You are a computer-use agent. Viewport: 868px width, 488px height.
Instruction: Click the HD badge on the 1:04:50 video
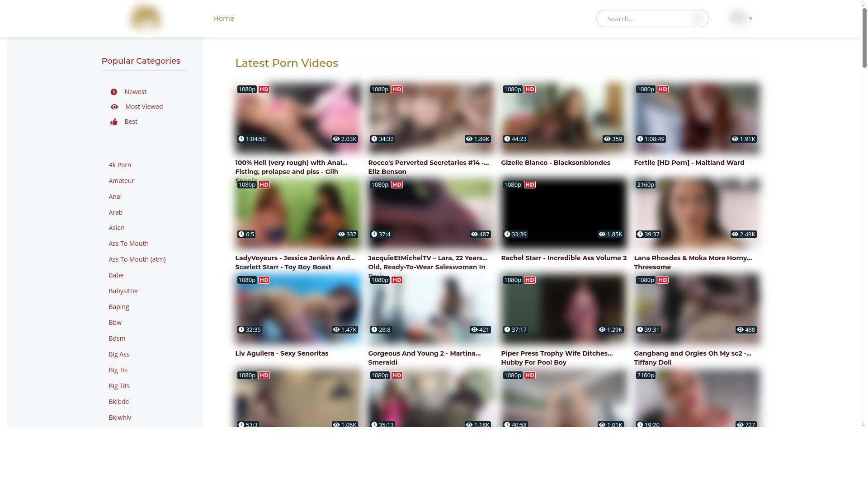pos(264,89)
